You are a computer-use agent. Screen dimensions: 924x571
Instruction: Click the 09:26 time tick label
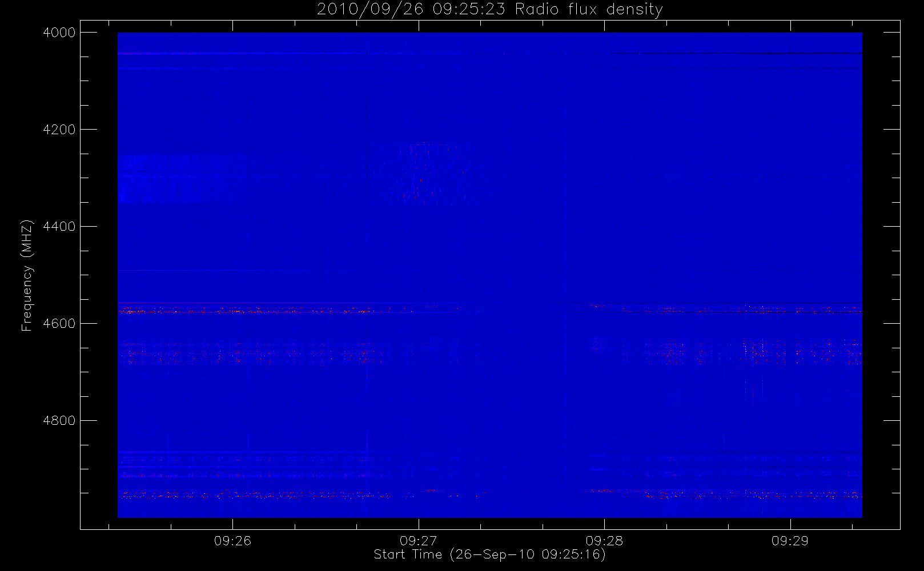232,541
